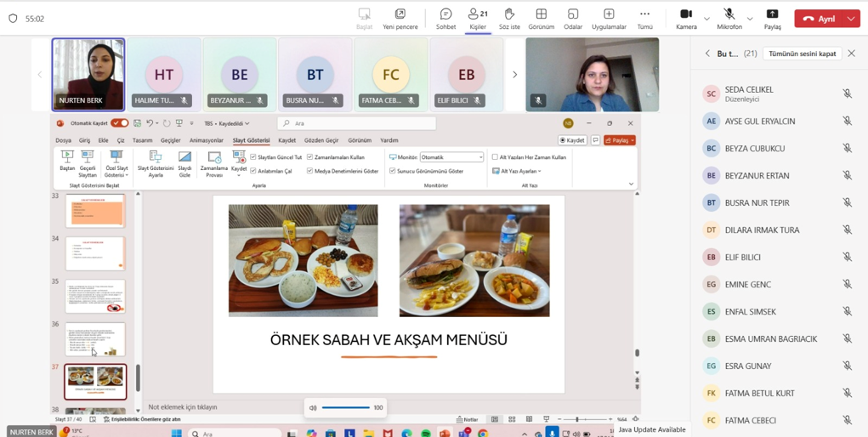Viewport: 868px width, 437px height.
Task: Turn on the Kamera
Action: click(686, 18)
